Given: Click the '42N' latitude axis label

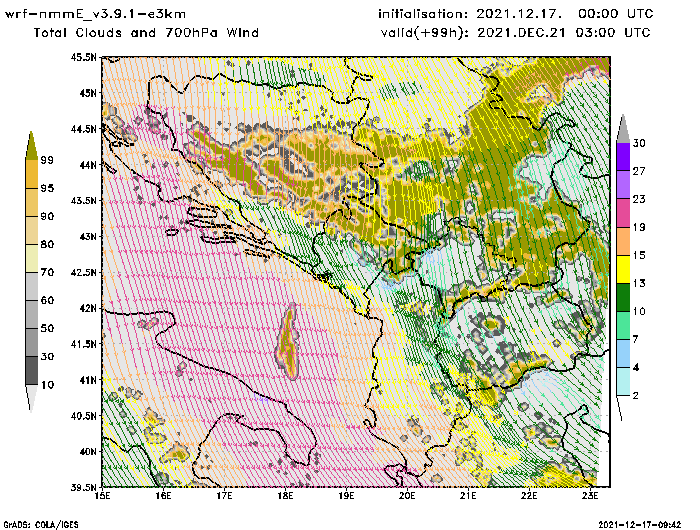Looking at the screenshot, I should (88, 308).
